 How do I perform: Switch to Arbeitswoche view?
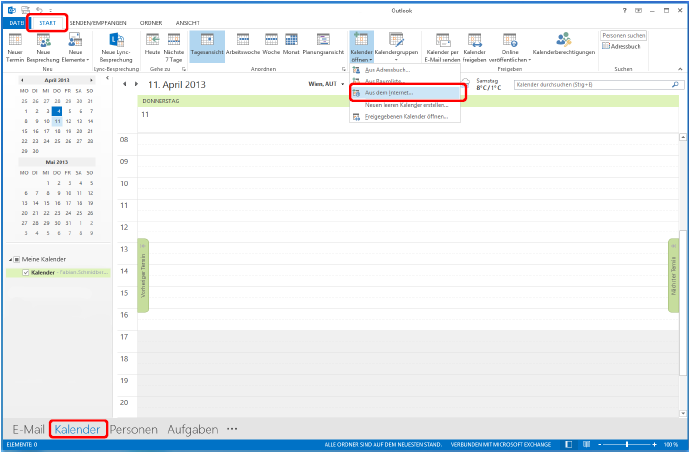click(243, 44)
